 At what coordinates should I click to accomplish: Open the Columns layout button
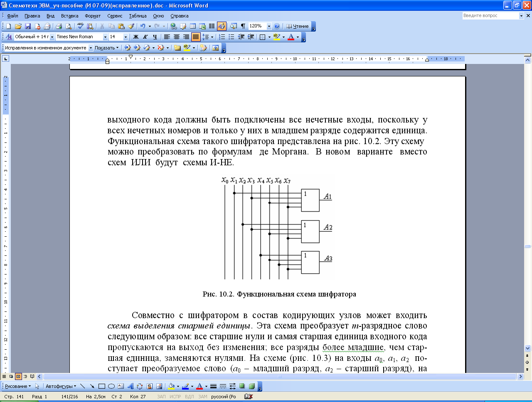pyautogui.click(x=212, y=26)
